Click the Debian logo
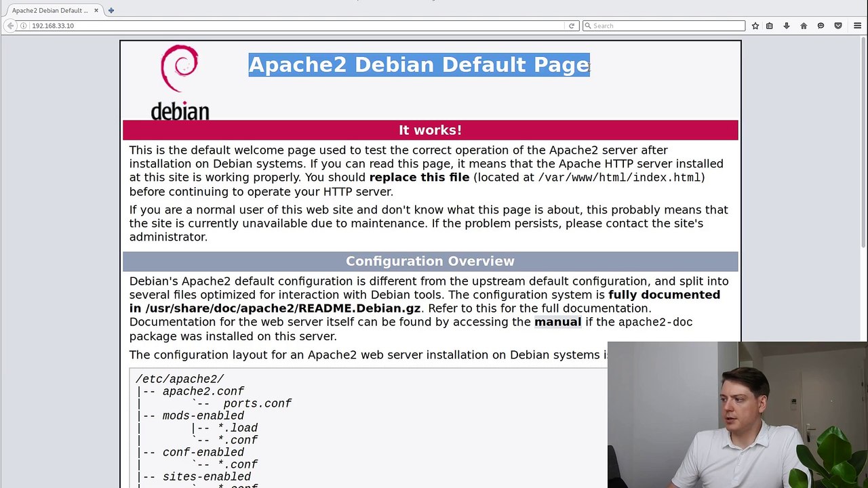The image size is (868, 488). click(x=180, y=82)
